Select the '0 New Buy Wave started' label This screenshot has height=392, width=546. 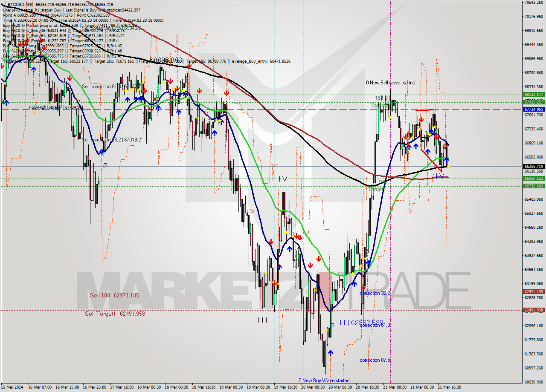[324, 380]
